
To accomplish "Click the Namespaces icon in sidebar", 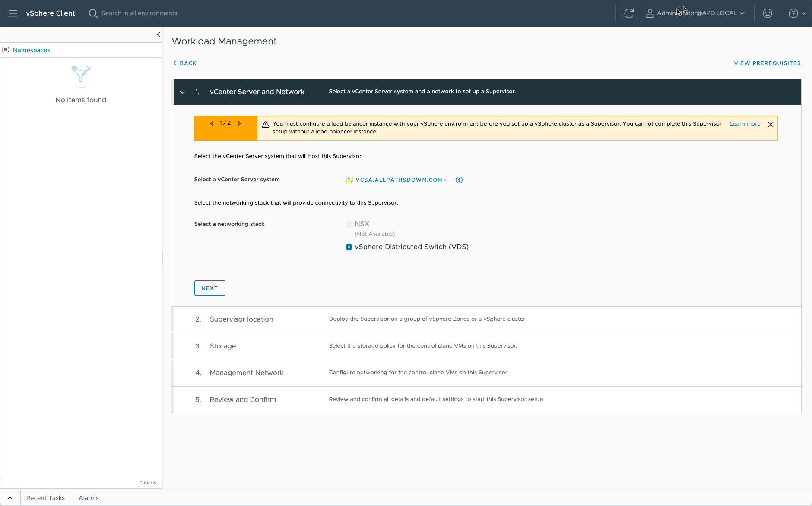I will click(x=6, y=50).
